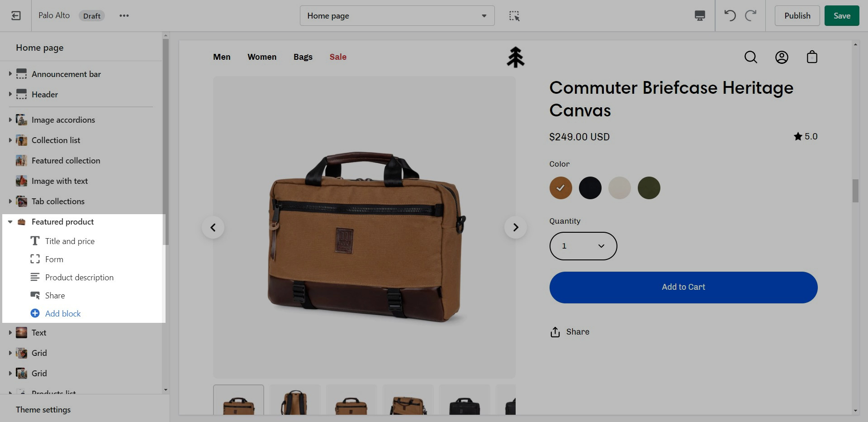
Task: Click the account profile icon
Action: (x=782, y=57)
